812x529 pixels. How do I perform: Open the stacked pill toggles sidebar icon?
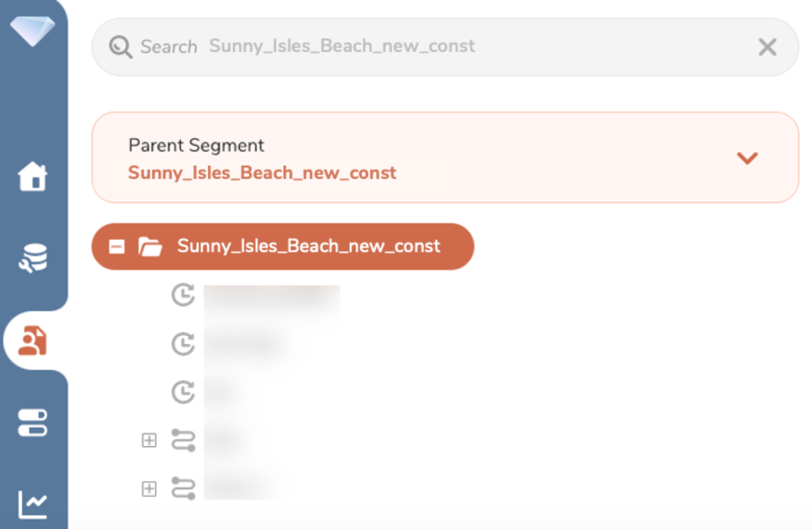33,423
